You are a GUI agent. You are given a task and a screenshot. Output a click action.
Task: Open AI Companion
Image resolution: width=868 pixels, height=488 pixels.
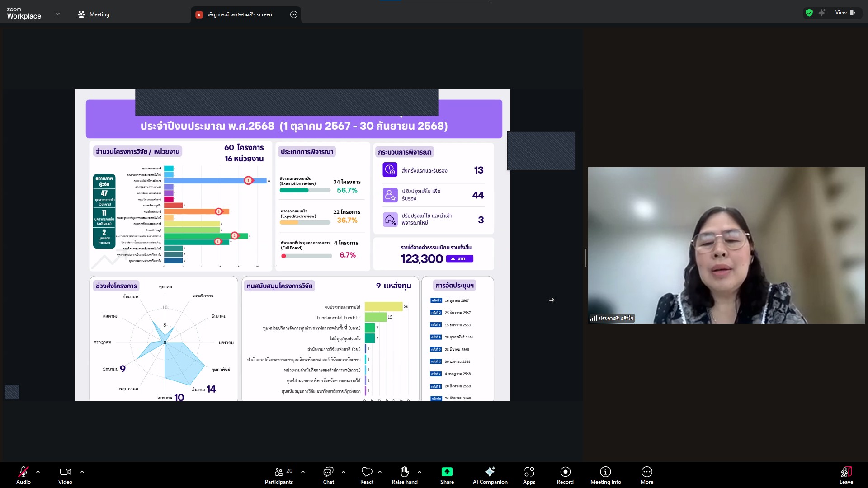[490, 475]
